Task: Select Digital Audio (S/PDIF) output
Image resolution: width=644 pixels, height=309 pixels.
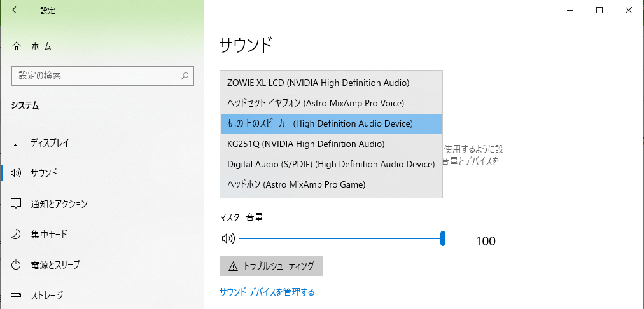Action: [x=331, y=164]
